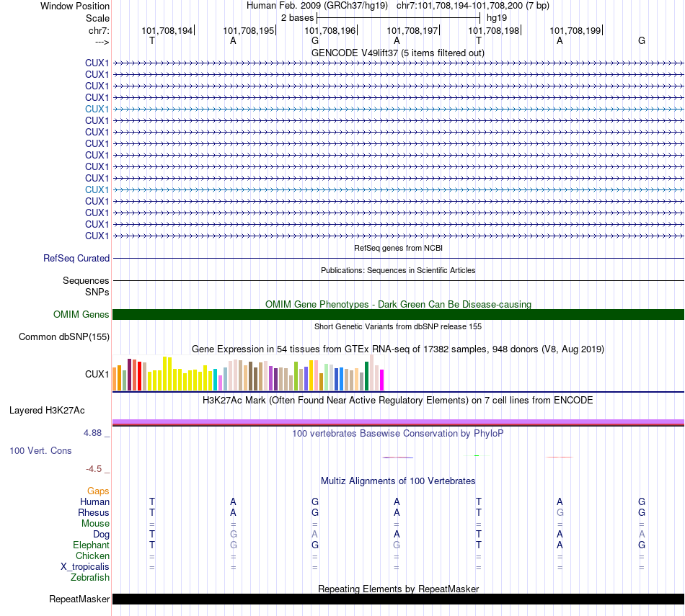Click the Chicken alignment row label
The height and width of the screenshot is (616, 685).
click(x=92, y=555)
